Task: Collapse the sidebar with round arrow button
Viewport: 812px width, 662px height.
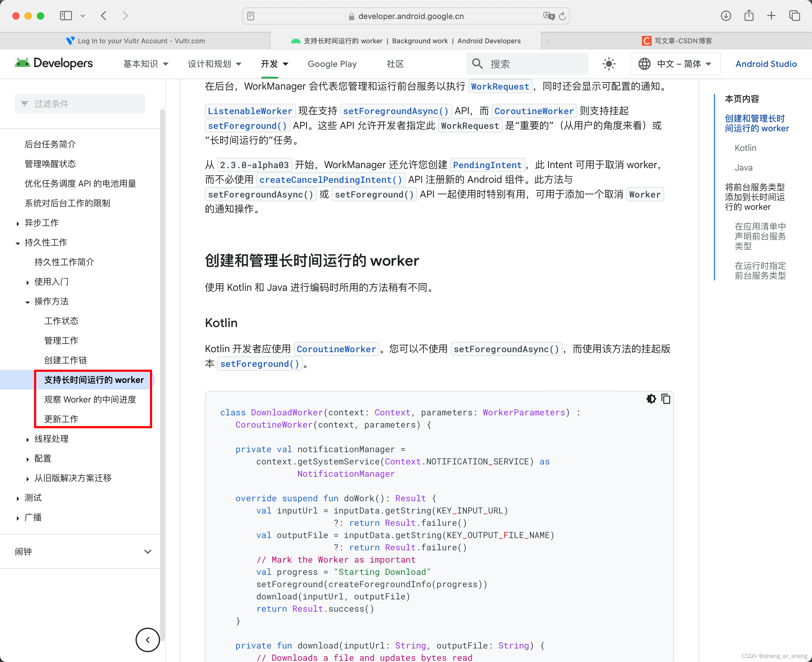Action: coord(147,640)
